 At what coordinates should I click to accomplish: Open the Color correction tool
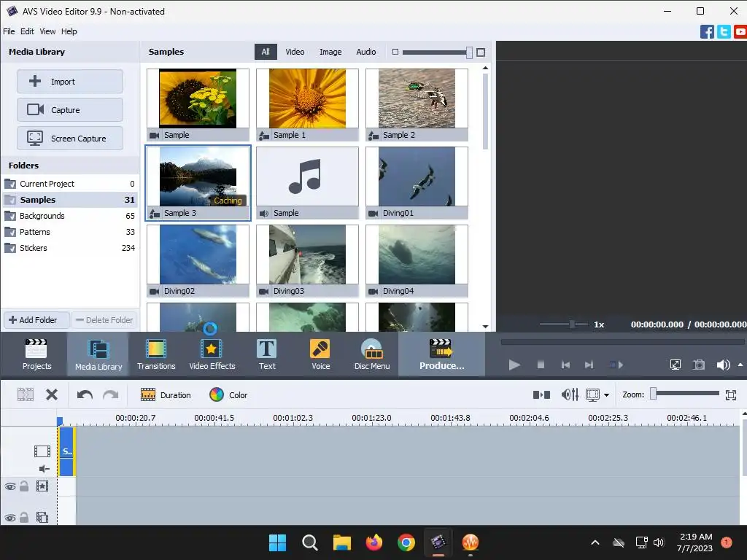pos(228,394)
